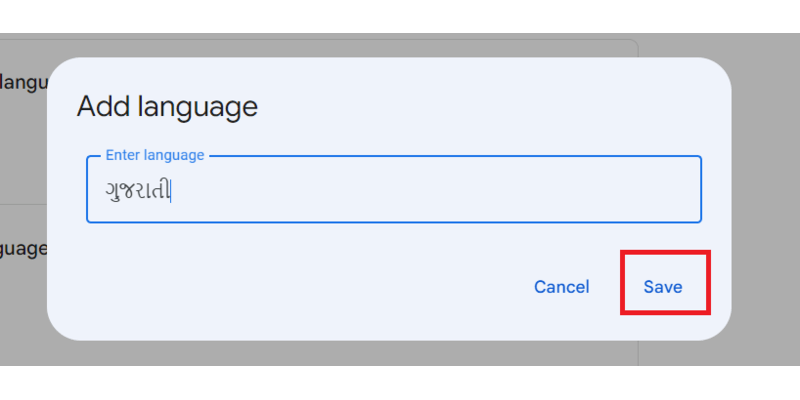Click the blank dialog area right of the heading
The height and width of the screenshot is (400, 800).
point(500,106)
